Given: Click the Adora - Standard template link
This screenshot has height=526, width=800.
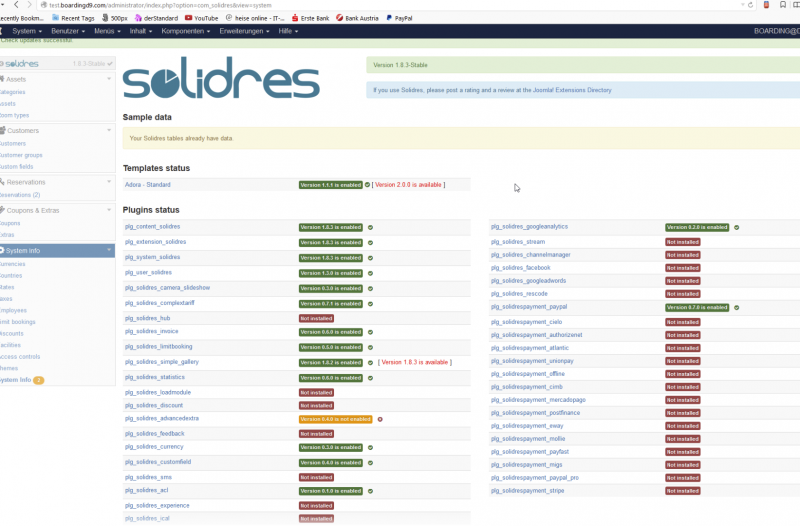Looking at the screenshot, I should pyautogui.click(x=147, y=185).
